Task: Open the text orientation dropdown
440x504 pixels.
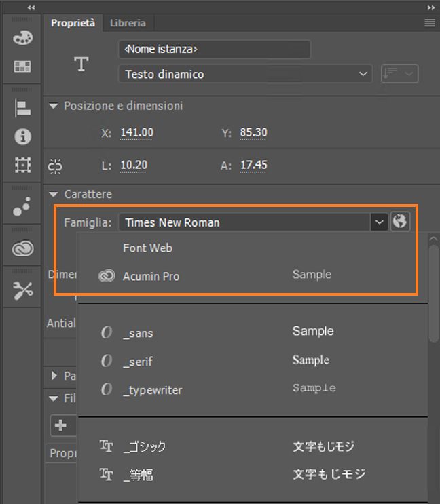Action: 399,74
